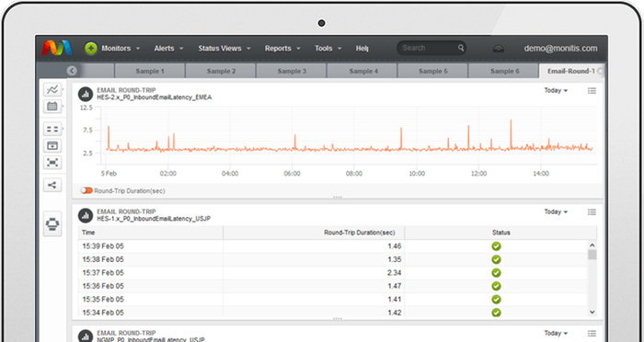Open the Alerts menu
This screenshot has width=644, height=342.
[168, 49]
